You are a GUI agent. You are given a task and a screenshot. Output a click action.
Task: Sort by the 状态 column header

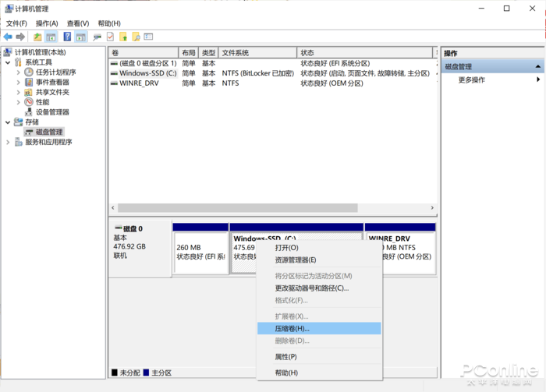[364, 53]
